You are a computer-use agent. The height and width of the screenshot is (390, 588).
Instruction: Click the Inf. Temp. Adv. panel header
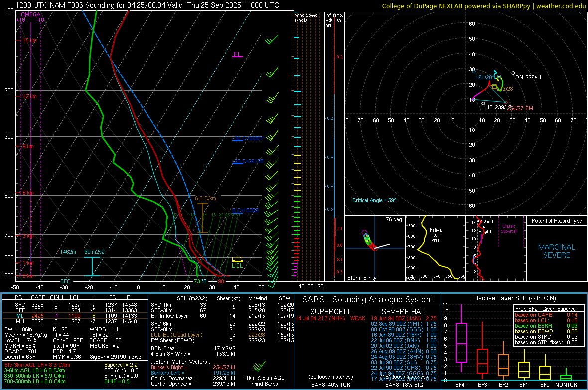pyautogui.click(x=334, y=20)
